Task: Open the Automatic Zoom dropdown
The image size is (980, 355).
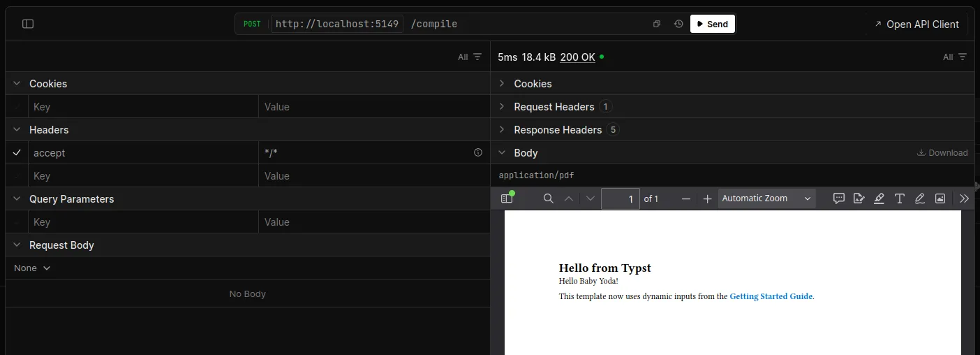Action: tap(767, 198)
